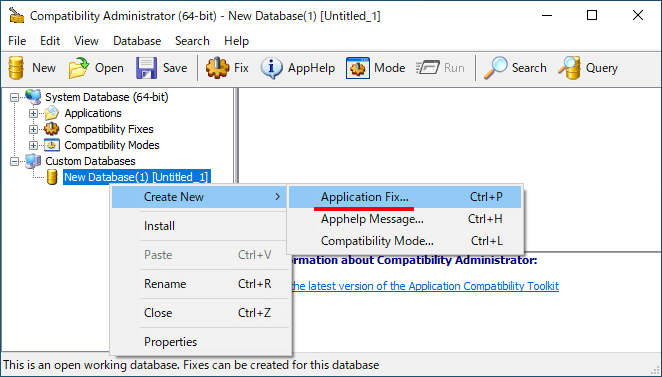
Task: Collapse the Custom Databases tree node
Action: coord(14,162)
